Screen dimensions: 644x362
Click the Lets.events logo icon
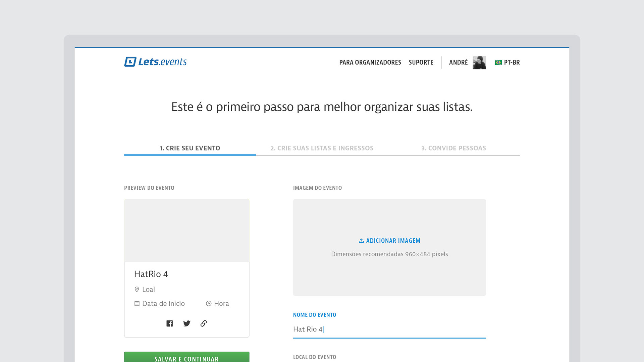[x=130, y=62]
